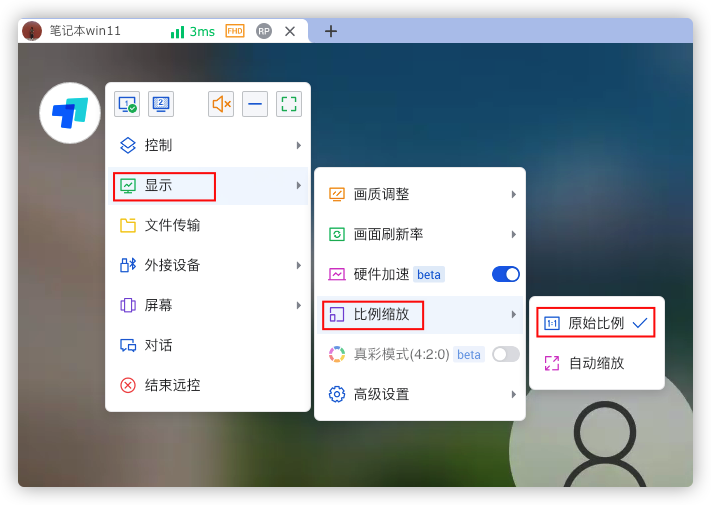The image size is (711, 505).
Task: Expand the 控制 submenu
Action: click(208, 145)
